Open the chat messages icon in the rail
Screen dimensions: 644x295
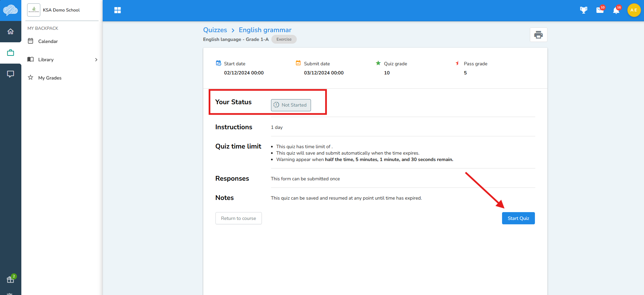tap(11, 74)
